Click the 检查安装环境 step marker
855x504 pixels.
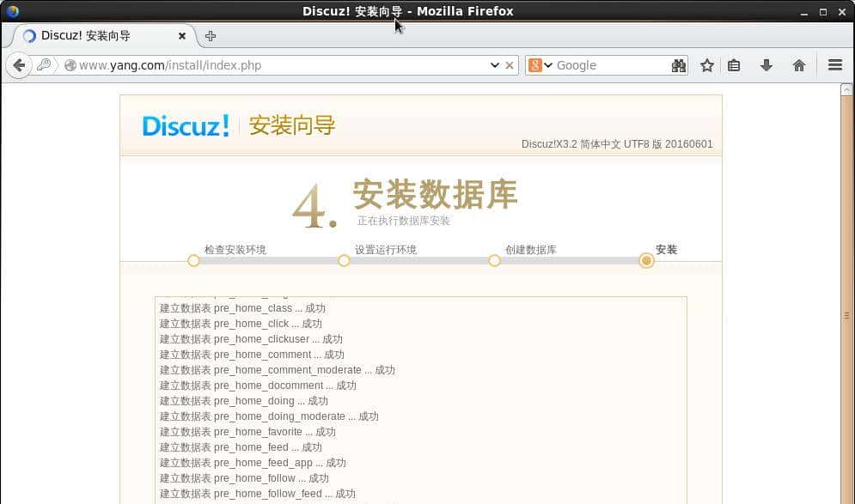(x=193, y=261)
